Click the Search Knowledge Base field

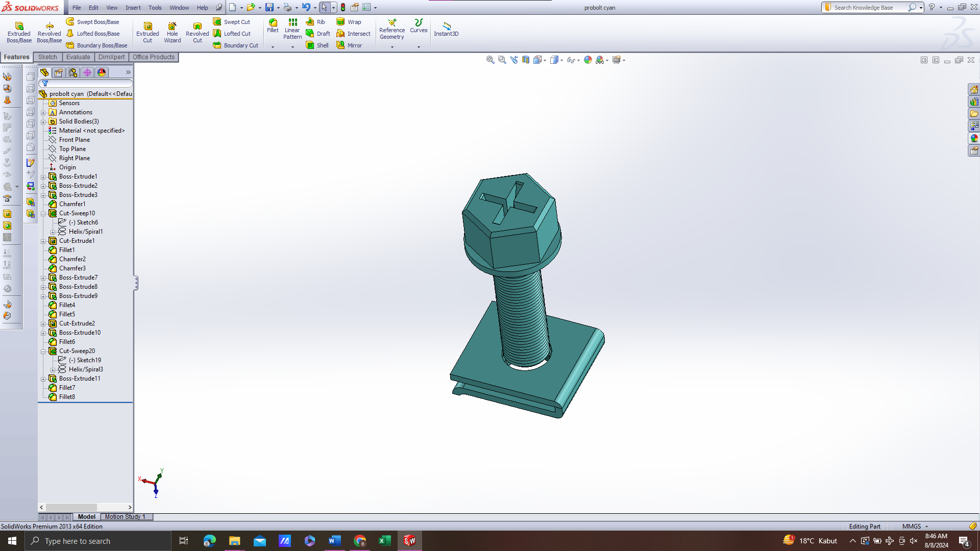coord(868,8)
